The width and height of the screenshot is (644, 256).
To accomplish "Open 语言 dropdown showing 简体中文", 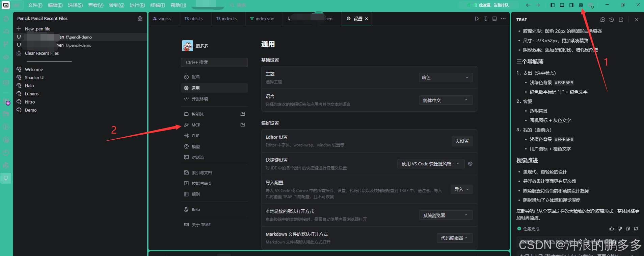I will click(x=446, y=100).
